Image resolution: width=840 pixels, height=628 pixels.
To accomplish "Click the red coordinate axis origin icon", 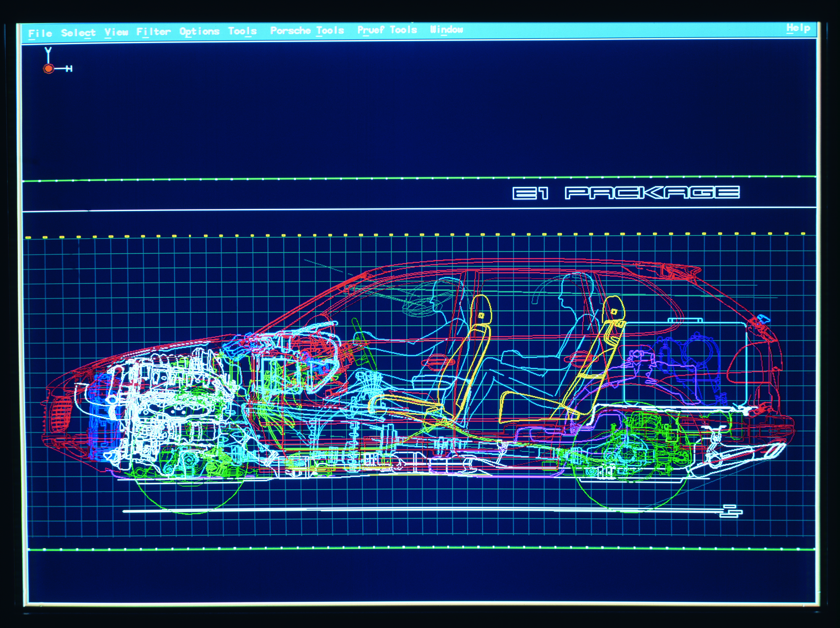I will tap(49, 69).
